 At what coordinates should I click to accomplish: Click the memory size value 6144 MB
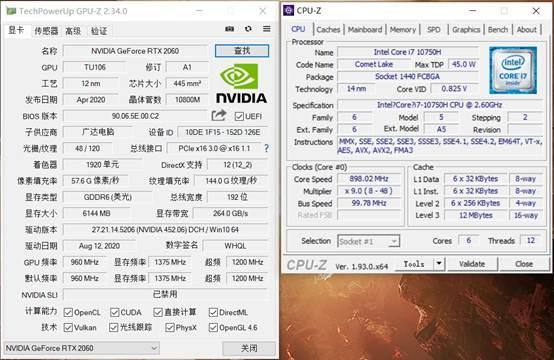pyautogui.click(x=96, y=213)
